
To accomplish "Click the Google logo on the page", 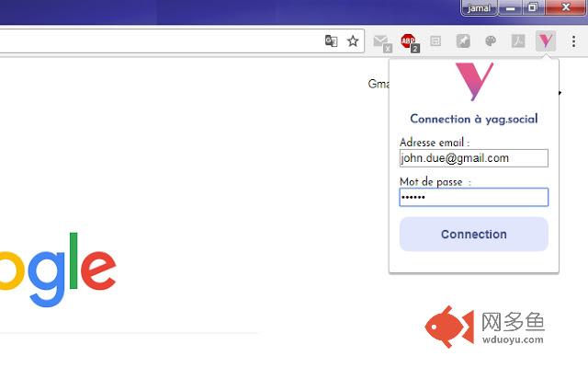I will pyautogui.click(x=56, y=270).
